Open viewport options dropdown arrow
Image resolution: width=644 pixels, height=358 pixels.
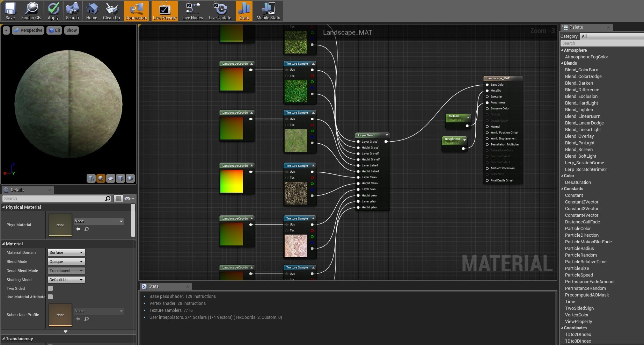pos(6,30)
